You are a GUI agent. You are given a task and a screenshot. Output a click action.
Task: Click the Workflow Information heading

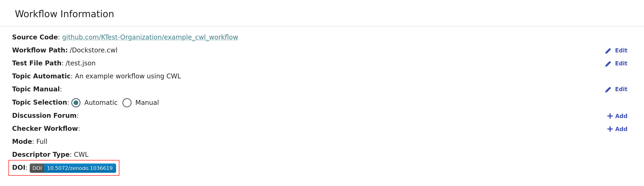pyautogui.click(x=64, y=14)
